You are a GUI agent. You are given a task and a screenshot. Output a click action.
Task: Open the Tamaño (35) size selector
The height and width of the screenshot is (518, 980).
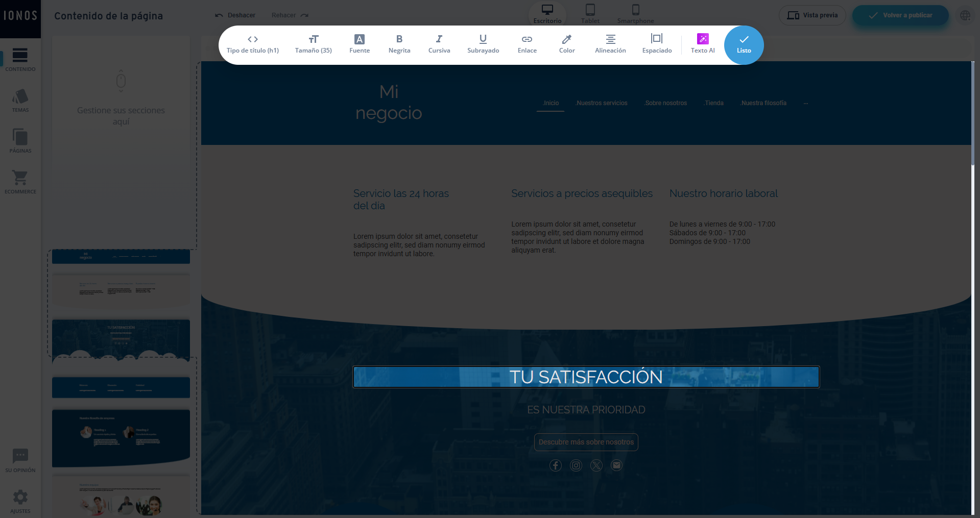point(313,43)
